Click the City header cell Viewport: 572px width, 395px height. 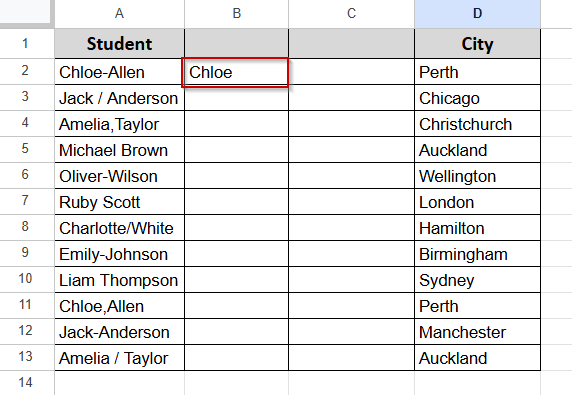point(478,44)
